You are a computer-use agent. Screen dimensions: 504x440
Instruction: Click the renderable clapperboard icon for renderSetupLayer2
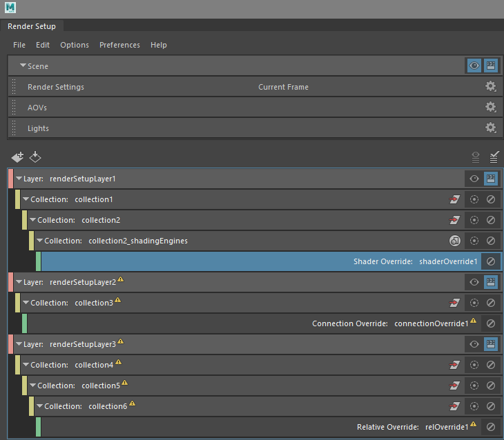click(491, 282)
